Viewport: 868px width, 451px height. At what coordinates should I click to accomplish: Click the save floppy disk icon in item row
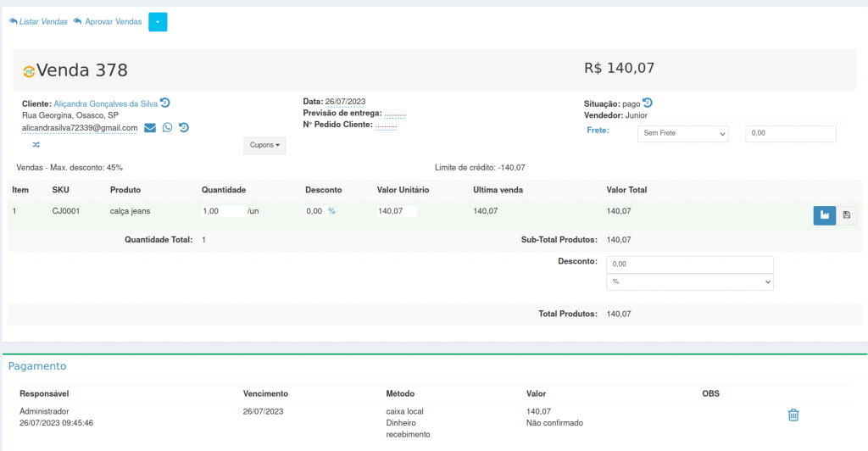846,215
